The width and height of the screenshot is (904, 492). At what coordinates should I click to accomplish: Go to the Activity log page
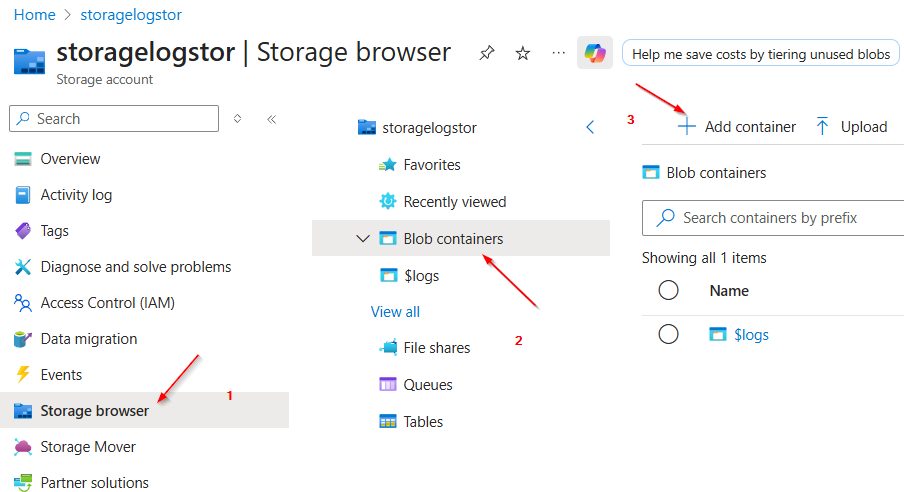pyautogui.click(x=76, y=195)
